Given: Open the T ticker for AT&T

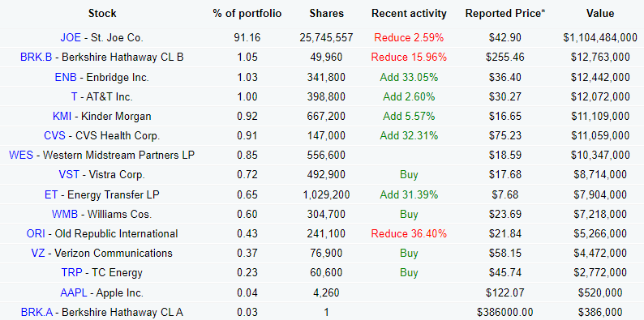Looking at the screenshot, I should pos(75,97).
